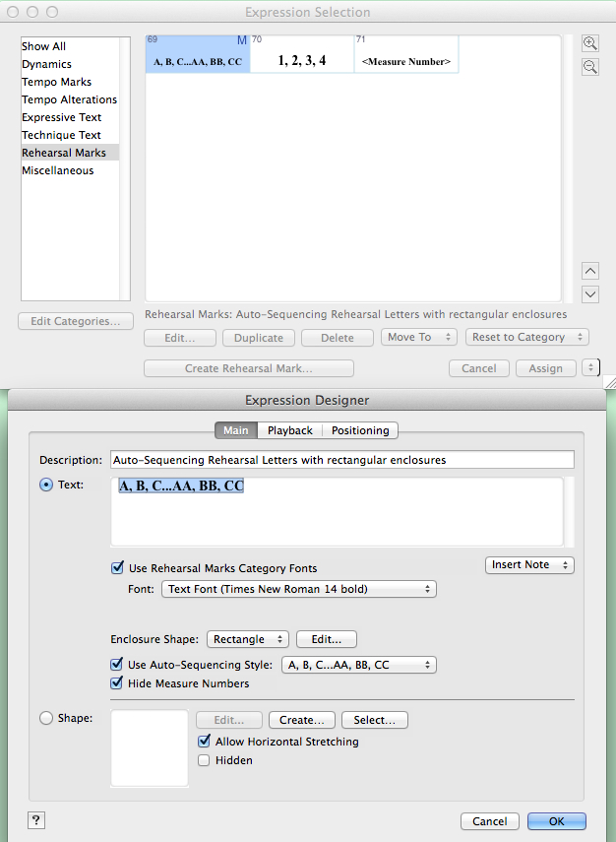The width and height of the screenshot is (616, 842).
Task: Select Tempo Marks category
Action: click(x=57, y=82)
